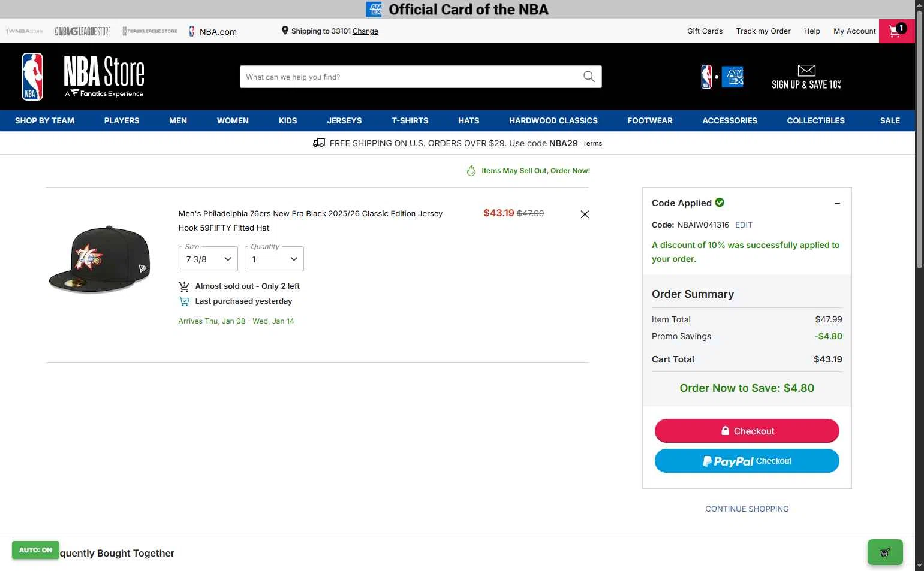The width and height of the screenshot is (924, 571).
Task: Click the NBA Amex partnership logo
Action: pos(722,77)
